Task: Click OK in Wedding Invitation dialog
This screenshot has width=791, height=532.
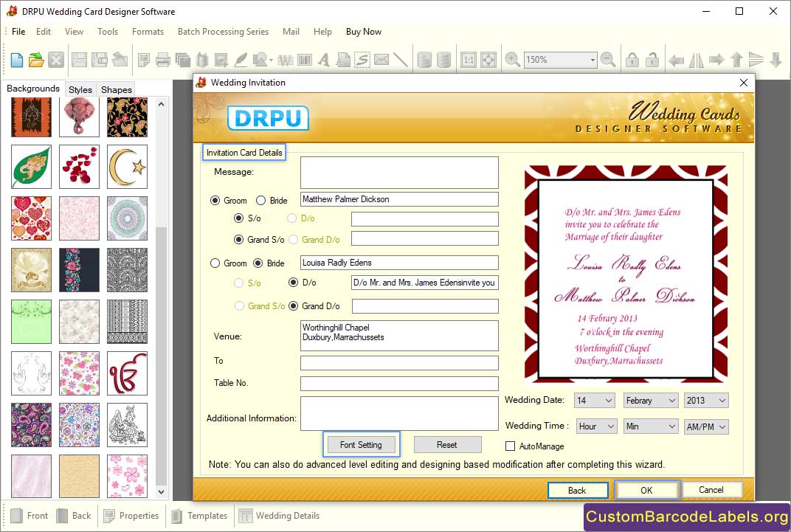Action: 646,490
